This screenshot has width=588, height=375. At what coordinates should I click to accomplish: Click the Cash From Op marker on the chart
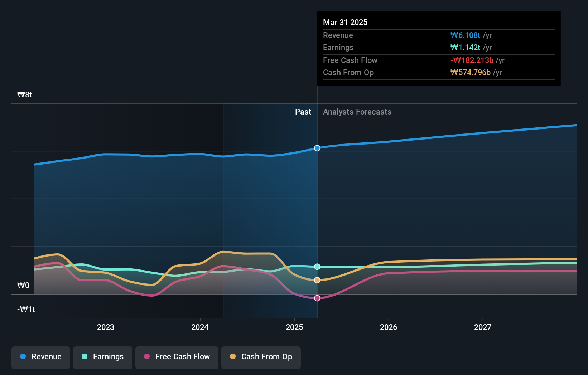pyautogui.click(x=317, y=280)
